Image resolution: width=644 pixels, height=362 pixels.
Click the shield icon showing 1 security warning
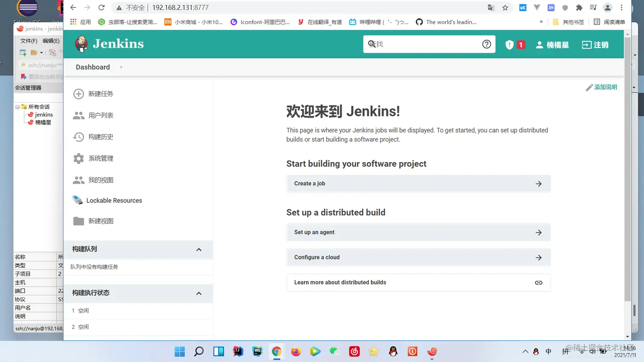[509, 44]
